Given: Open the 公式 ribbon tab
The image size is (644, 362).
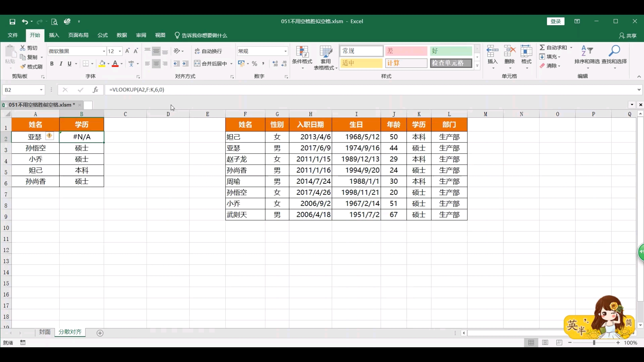Looking at the screenshot, I should pos(102,35).
